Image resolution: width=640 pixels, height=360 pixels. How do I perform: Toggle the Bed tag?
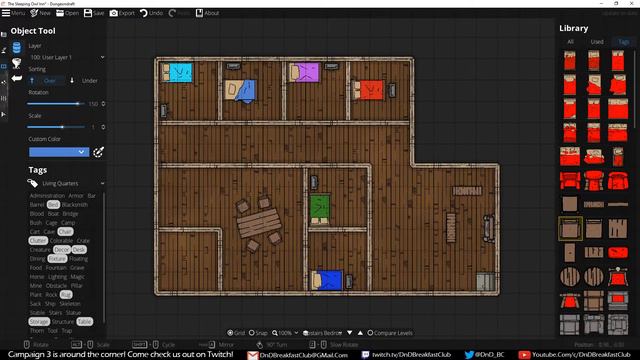[x=53, y=204]
